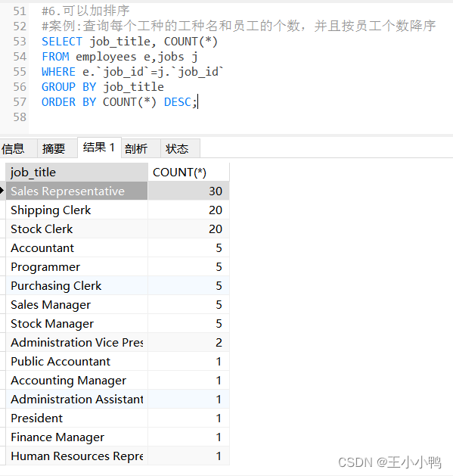
Task: Select the Purchasing Clerk cell
Action: [77, 285]
